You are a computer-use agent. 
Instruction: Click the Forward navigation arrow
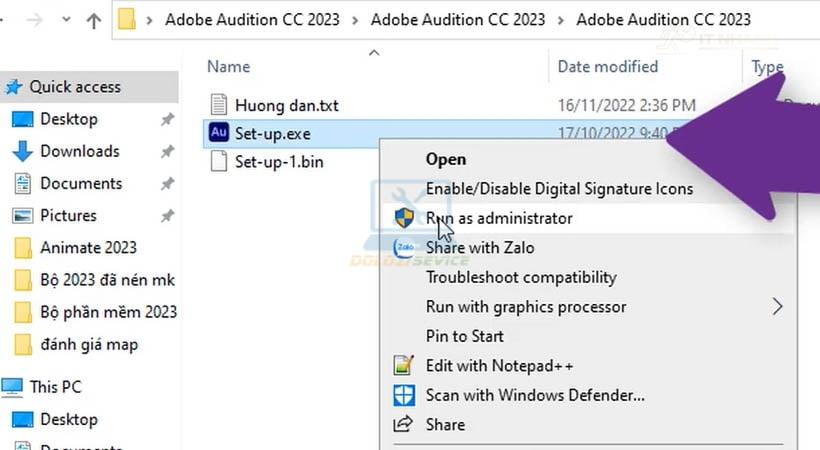35,20
